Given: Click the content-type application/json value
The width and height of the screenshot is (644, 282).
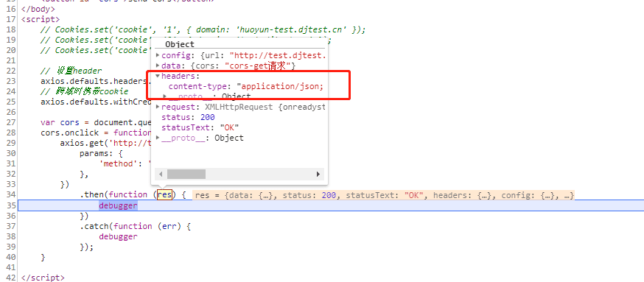Looking at the screenshot, I should [280, 86].
